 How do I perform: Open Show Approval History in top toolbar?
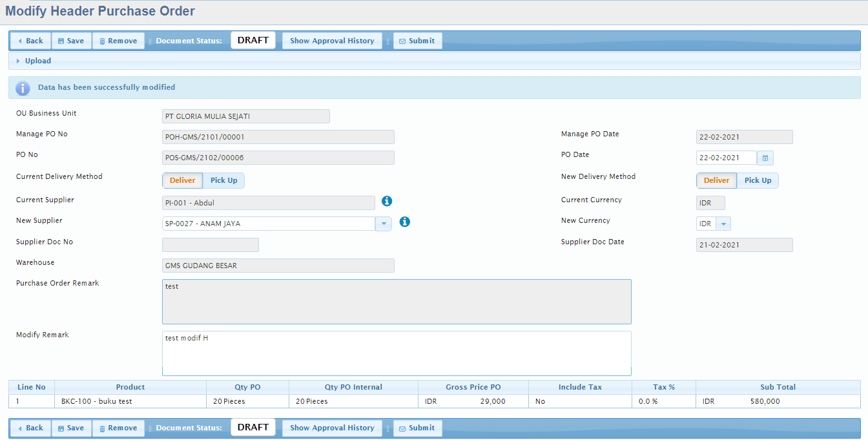pos(332,41)
